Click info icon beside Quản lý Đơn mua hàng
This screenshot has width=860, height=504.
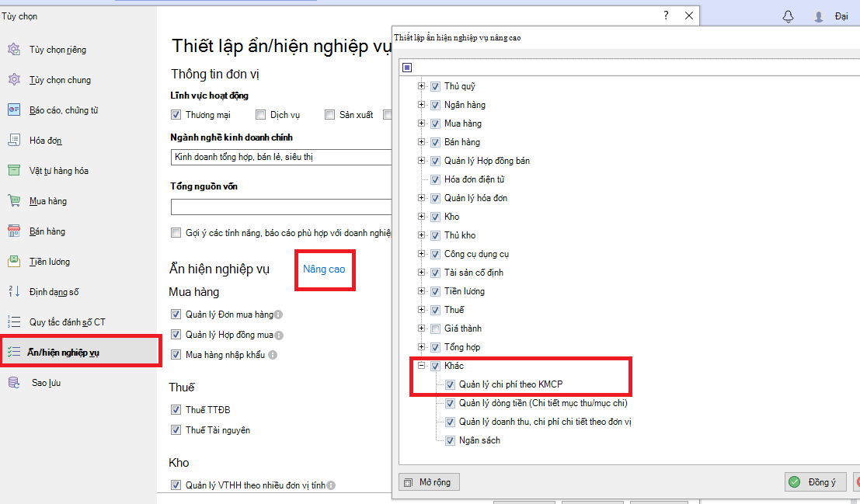tap(278, 315)
